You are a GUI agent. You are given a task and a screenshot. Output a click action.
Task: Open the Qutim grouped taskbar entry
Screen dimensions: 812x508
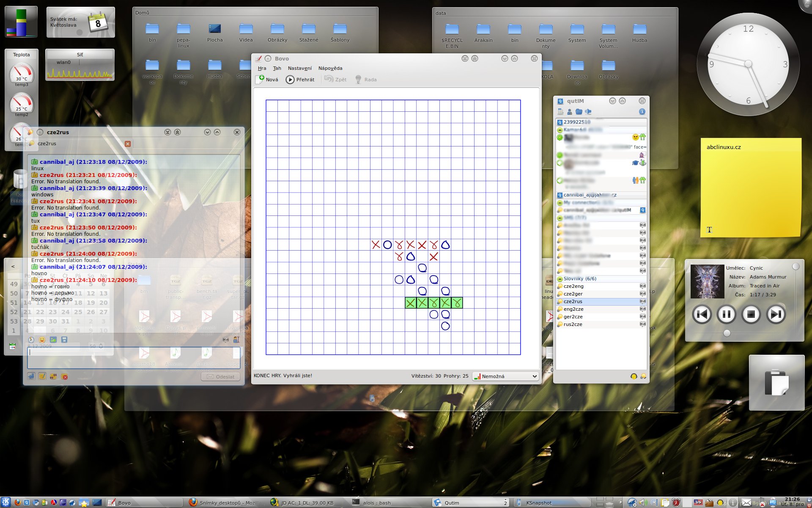471,502
